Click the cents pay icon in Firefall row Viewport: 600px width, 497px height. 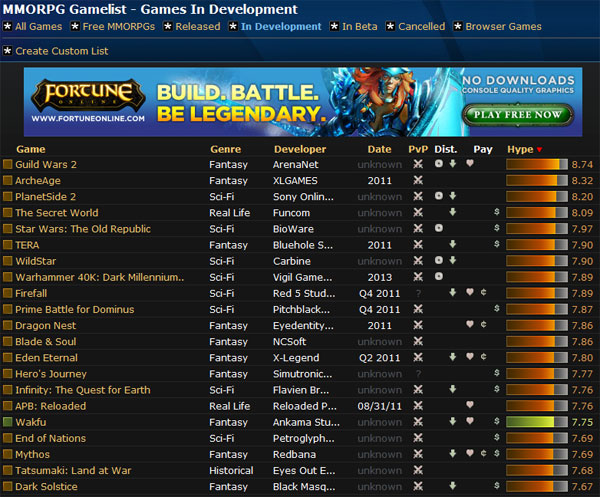[483, 293]
